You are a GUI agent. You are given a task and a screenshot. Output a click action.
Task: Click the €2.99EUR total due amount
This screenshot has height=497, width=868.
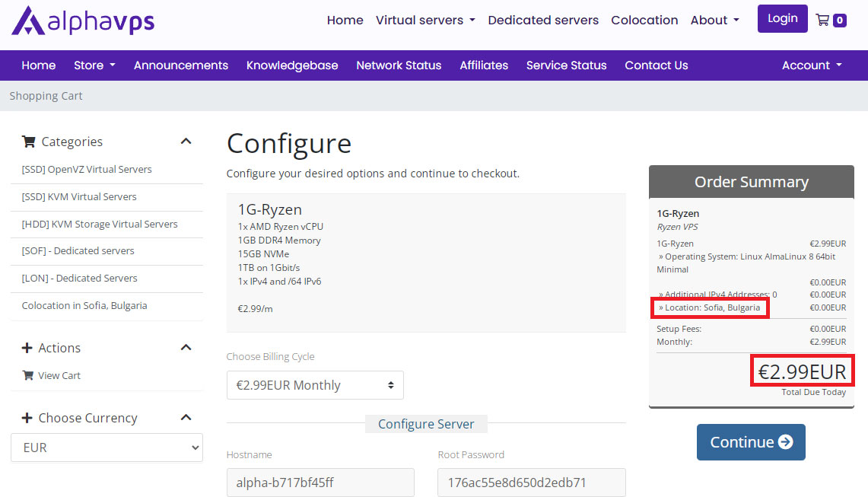(802, 371)
